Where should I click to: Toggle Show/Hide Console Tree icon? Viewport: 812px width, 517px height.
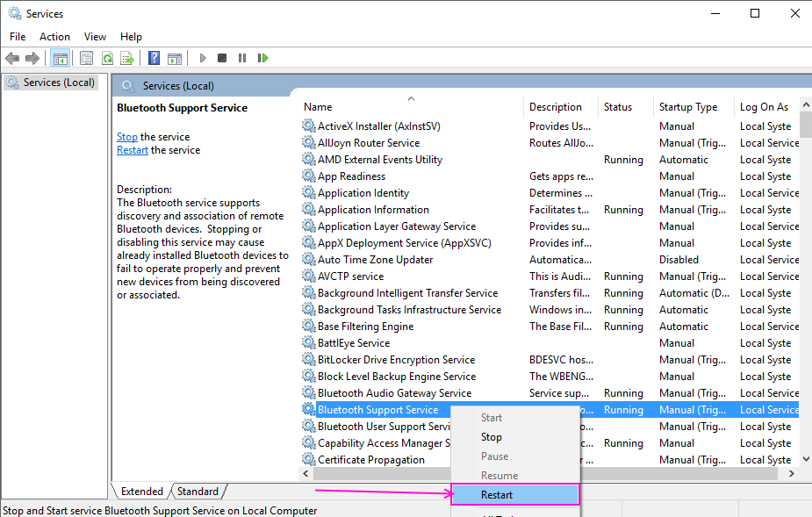coord(61,59)
